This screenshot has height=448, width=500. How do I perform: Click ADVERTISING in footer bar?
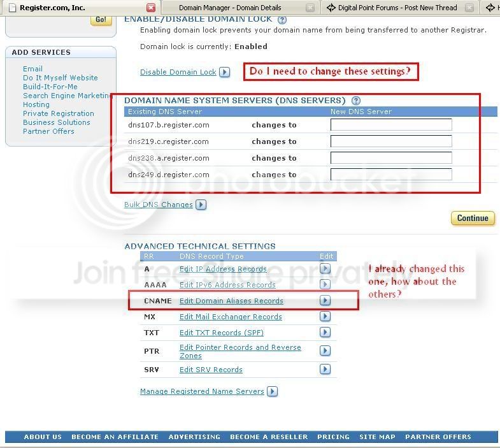point(194,437)
